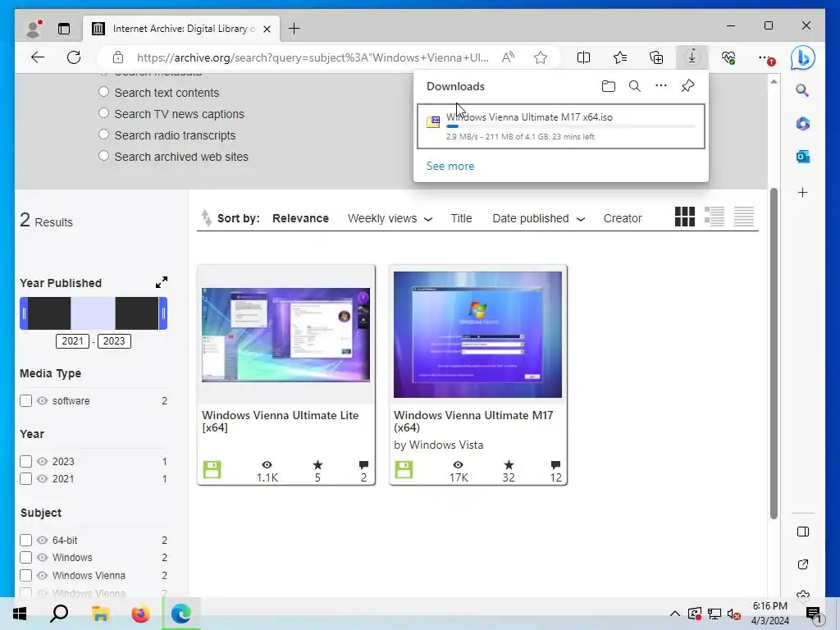The width and height of the screenshot is (840, 630).
Task: Grab left handle of year range slider
Action: click(x=24, y=313)
